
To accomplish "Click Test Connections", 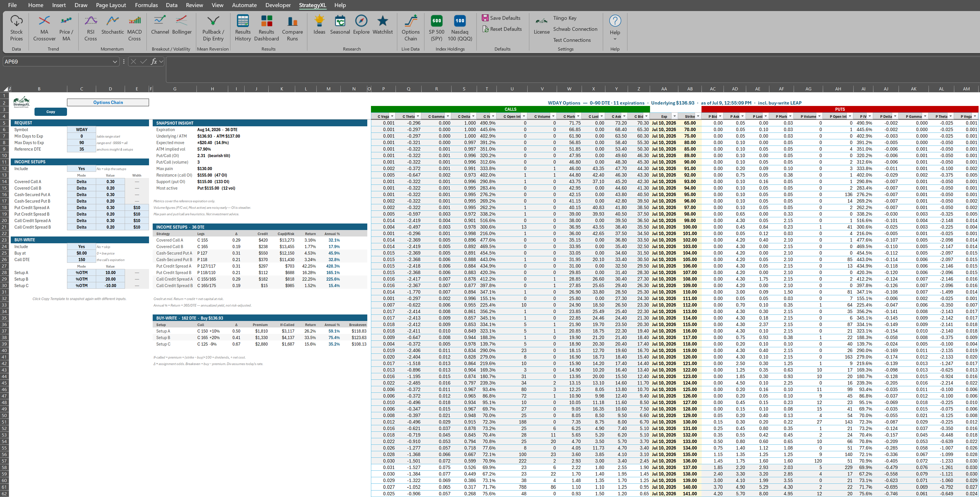I will click(x=572, y=40).
